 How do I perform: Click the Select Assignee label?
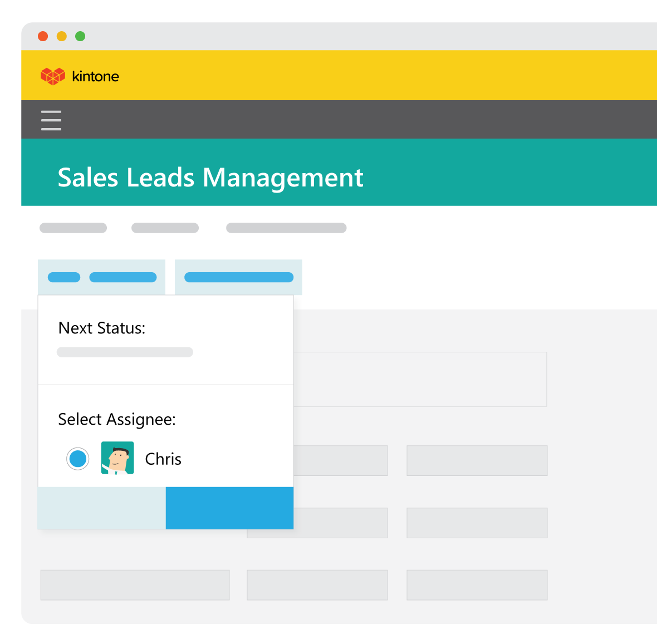(117, 420)
